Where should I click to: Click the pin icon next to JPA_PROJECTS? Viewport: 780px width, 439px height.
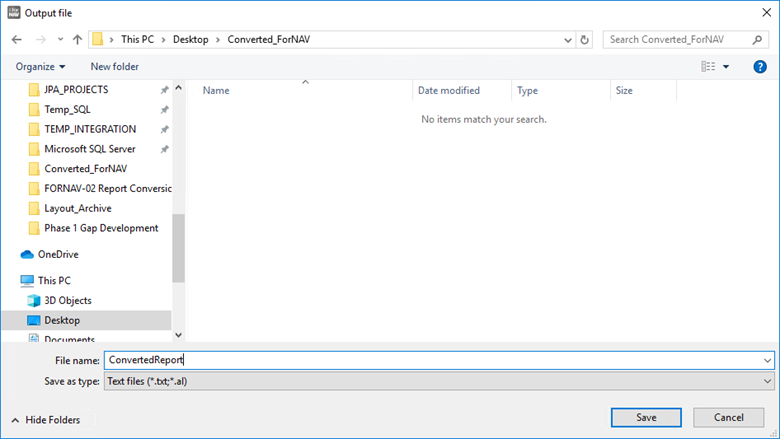pos(164,90)
